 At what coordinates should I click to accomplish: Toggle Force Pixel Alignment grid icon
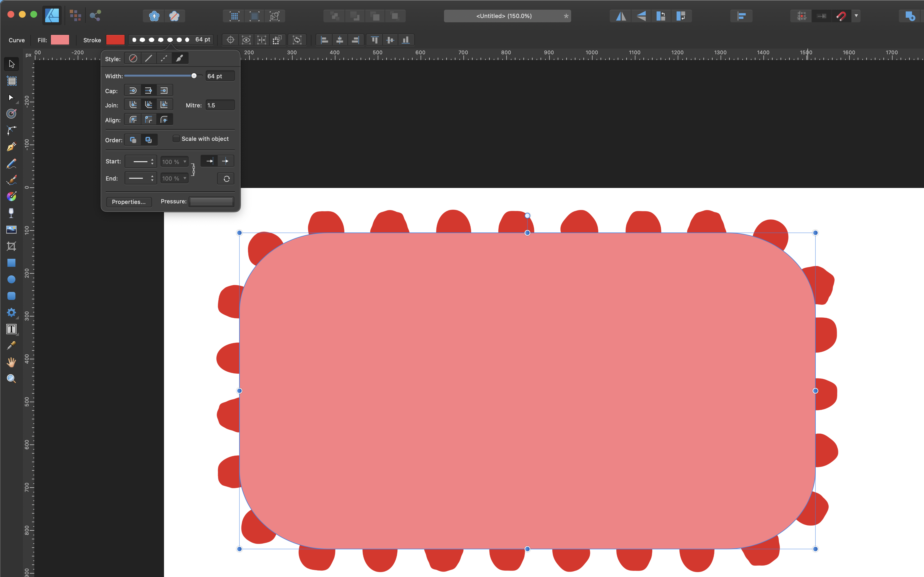click(801, 16)
